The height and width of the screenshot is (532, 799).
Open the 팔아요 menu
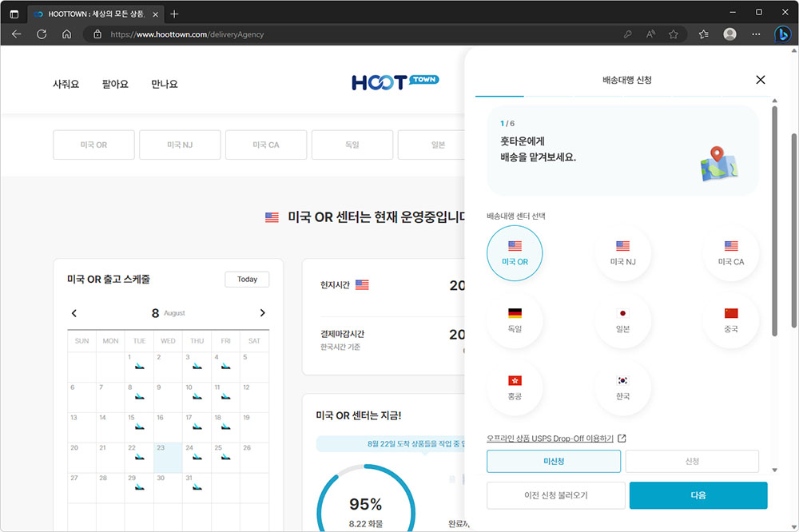coord(115,84)
